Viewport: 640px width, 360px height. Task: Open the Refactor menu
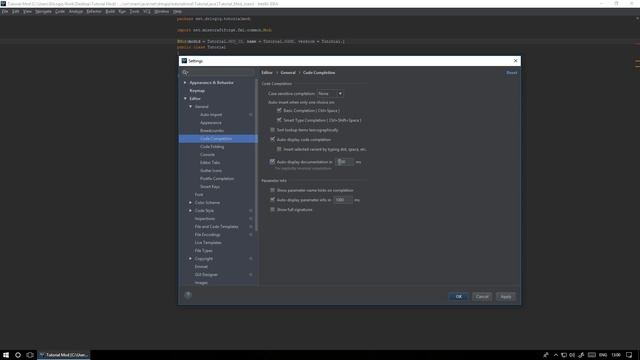point(94,11)
